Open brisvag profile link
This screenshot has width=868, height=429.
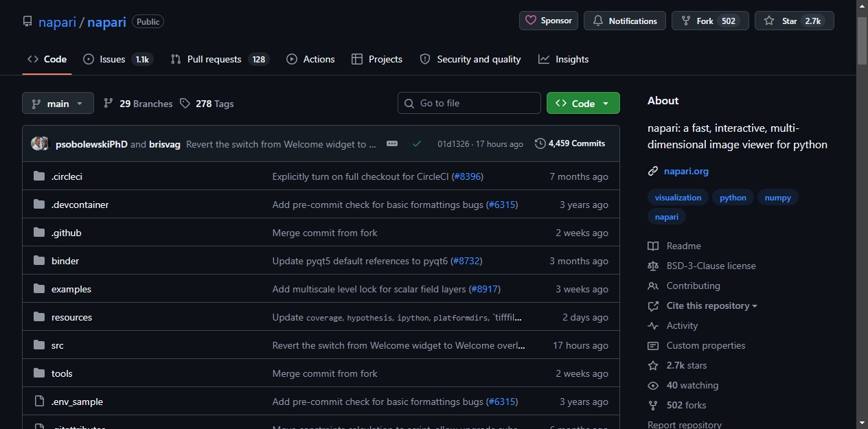coord(165,144)
